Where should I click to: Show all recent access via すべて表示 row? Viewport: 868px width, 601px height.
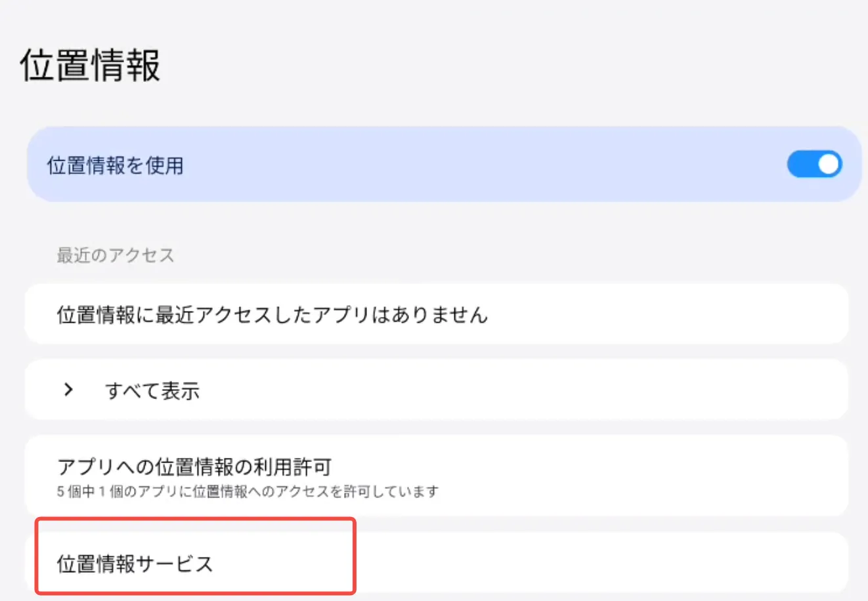click(x=436, y=390)
